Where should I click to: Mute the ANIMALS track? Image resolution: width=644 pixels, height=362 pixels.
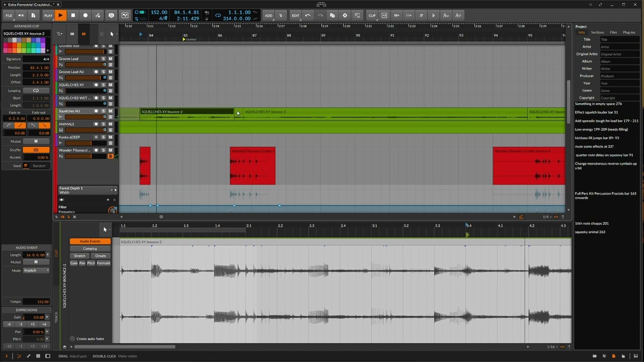click(110, 124)
